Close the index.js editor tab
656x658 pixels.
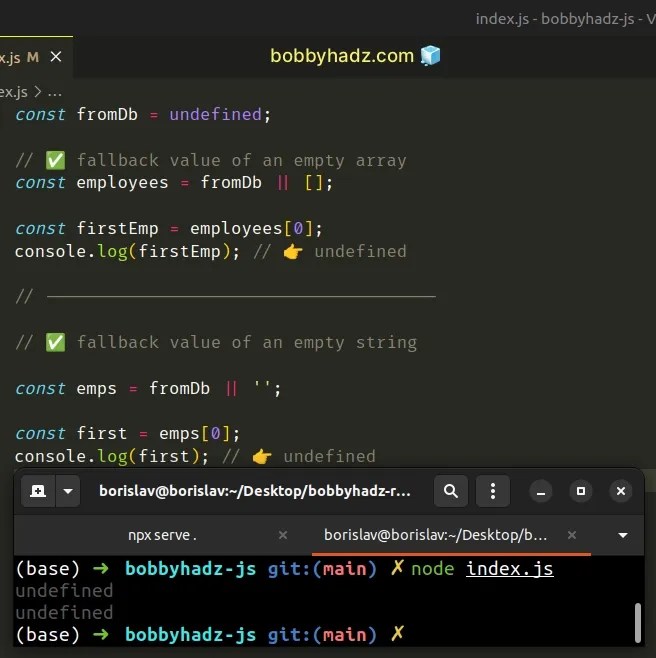(x=56, y=56)
